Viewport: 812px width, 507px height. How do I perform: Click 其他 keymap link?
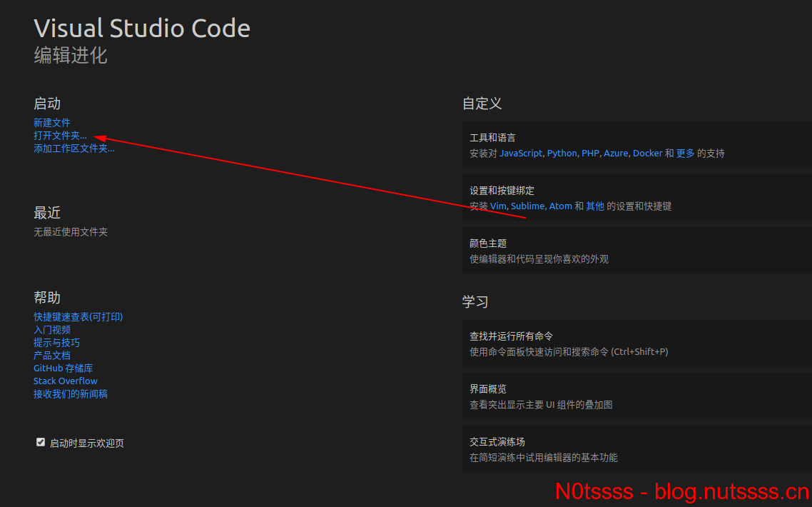595,206
